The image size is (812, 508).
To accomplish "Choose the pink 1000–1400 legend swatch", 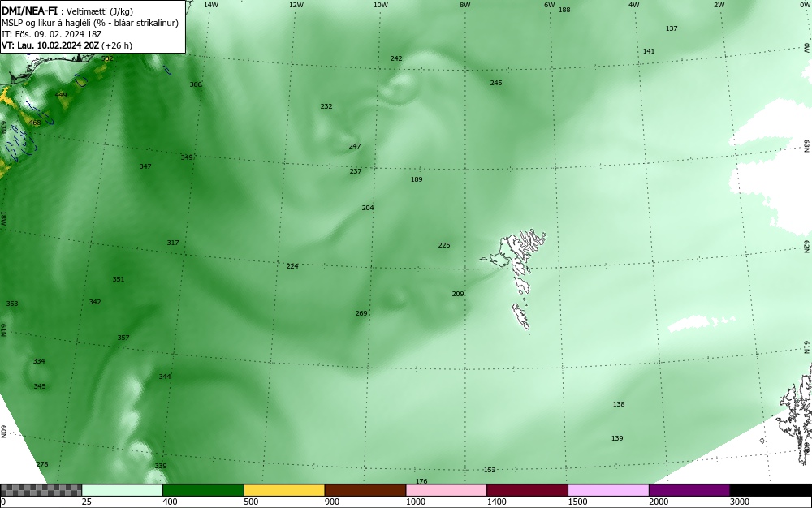I will (447, 490).
